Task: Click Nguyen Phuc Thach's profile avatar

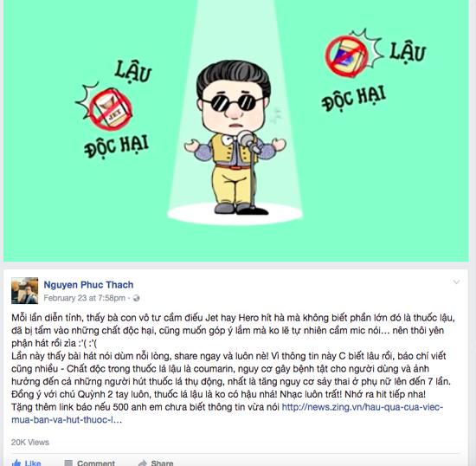Action: tap(25, 291)
